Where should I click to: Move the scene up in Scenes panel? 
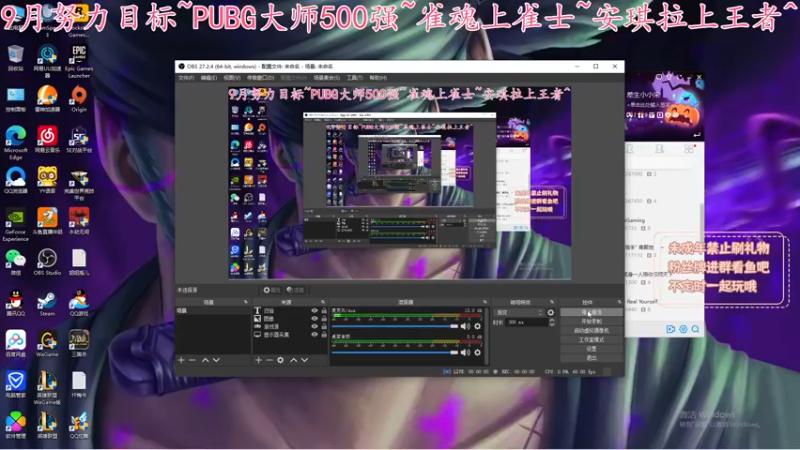pos(205,360)
